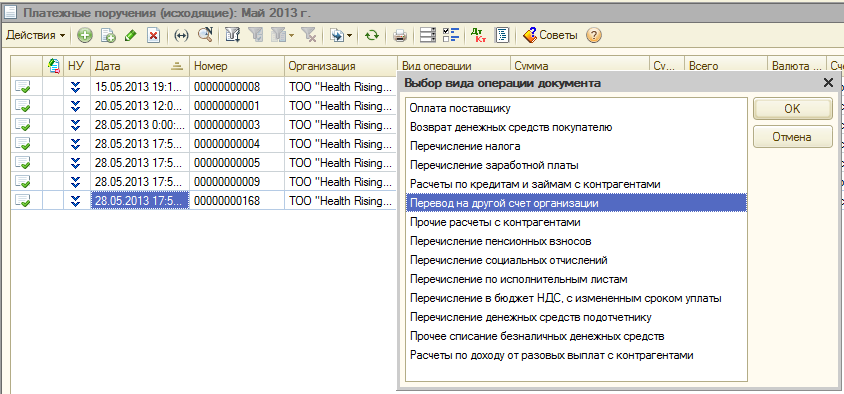Click the Find by number magnifier icon
Screen dimensions: 844x394
click(x=205, y=36)
